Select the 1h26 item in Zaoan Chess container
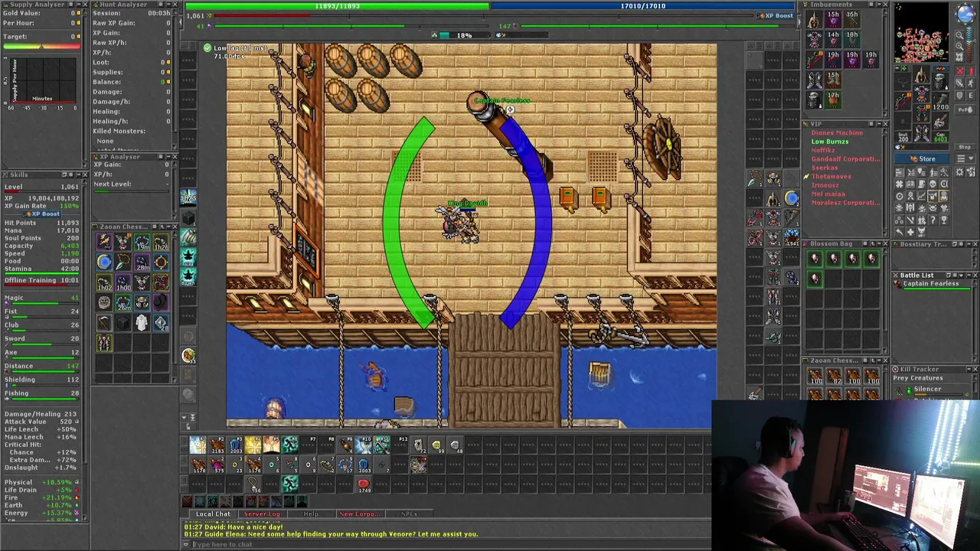The image size is (980, 551). click(x=161, y=242)
